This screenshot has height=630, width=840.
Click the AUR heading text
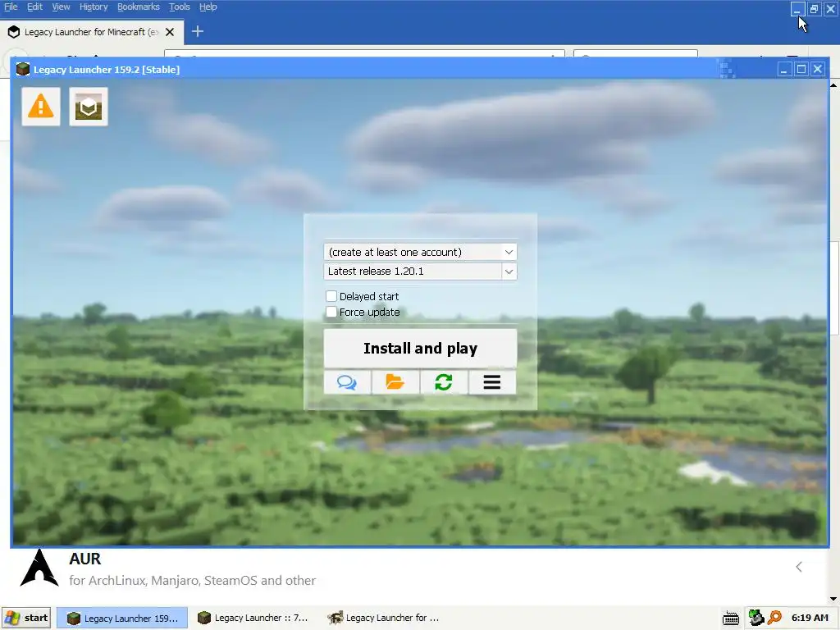point(84,559)
